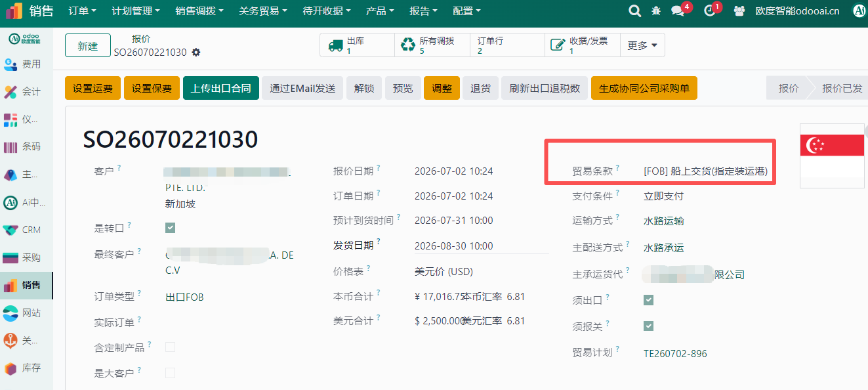Open the order settings gear icon
Image resolution: width=868 pixels, height=390 pixels.
[196, 53]
